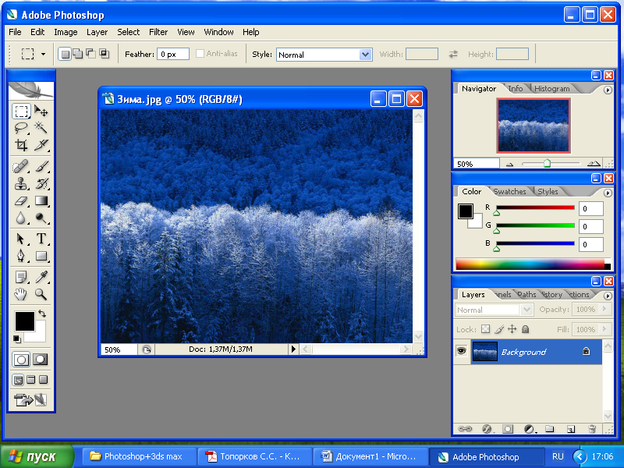Switch to the Paths tab
The image size is (624, 468).
tap(527, 294)
